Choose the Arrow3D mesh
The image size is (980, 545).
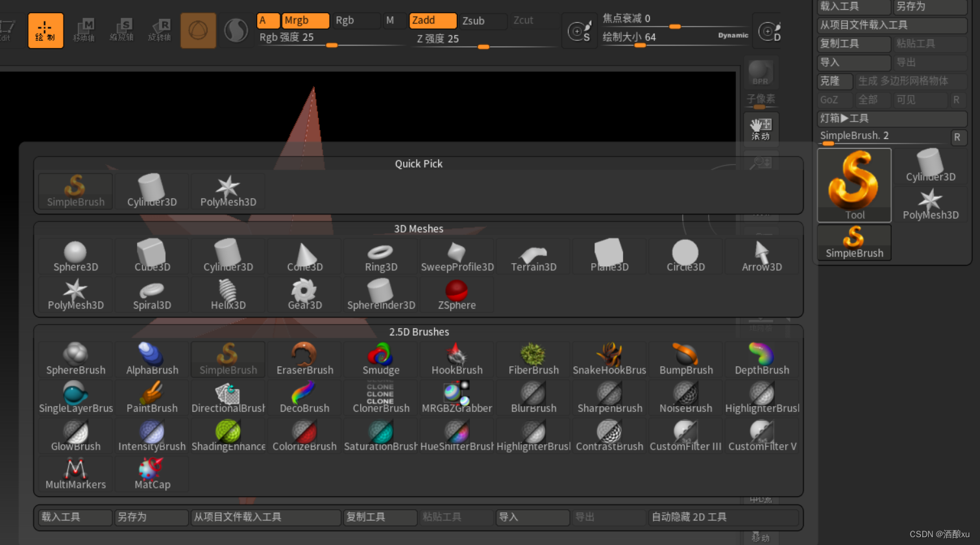click(762, 257)
